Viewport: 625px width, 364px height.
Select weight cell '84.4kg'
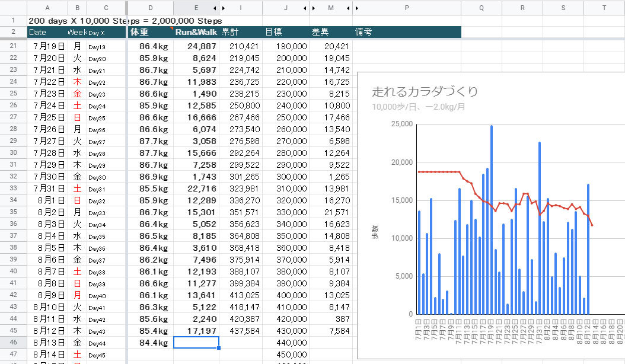[150, 343]
